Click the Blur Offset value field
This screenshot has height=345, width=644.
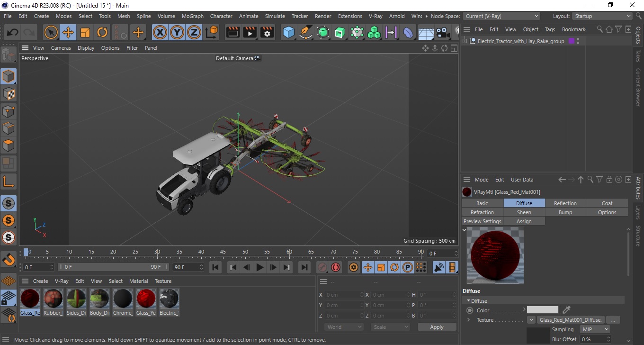[x=594, y=339]
